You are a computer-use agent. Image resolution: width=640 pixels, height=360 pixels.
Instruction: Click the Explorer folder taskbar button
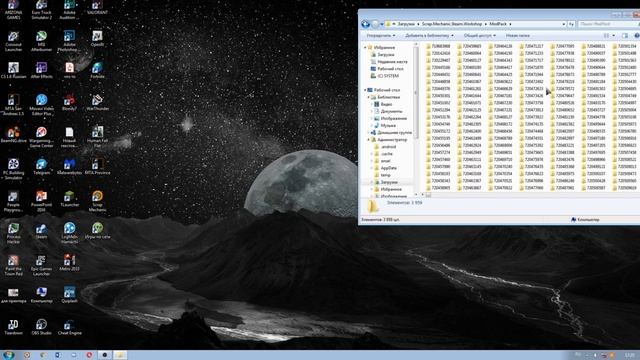click(x=120, y=355)
